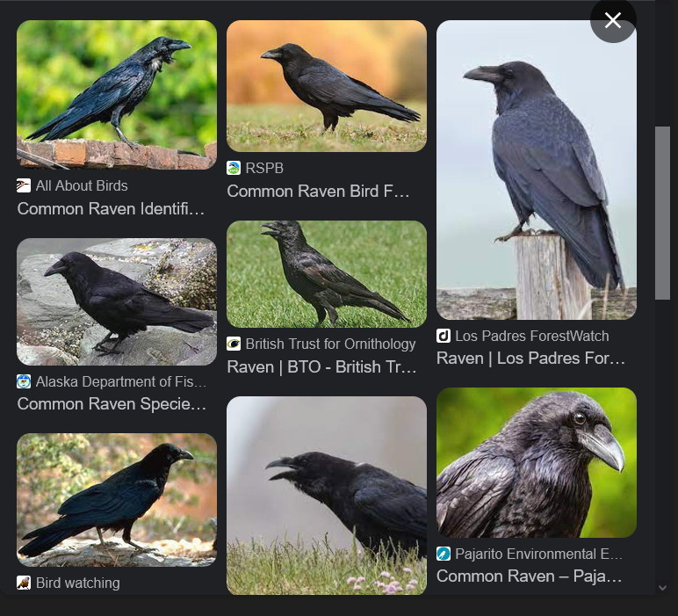The width and height of the screenshot is (678, 616).
Task: Click the Pajarito Environmental favicon
Action: pyautogui.click(x=444, y=554)
